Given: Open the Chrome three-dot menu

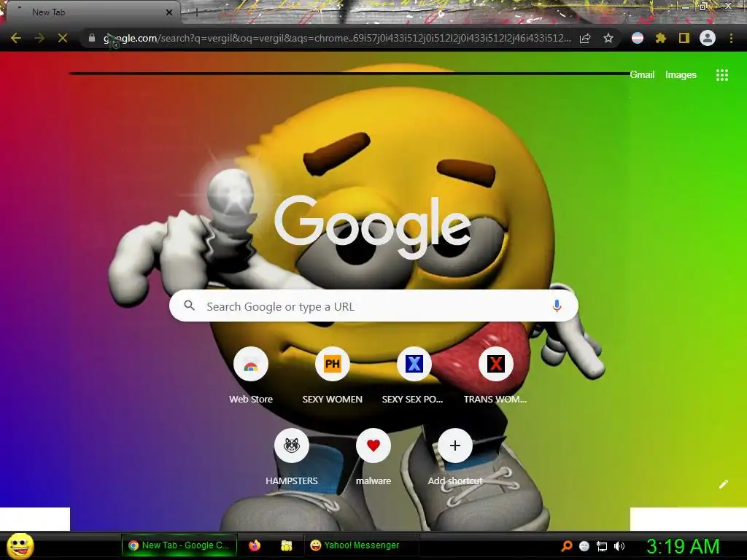Looking at the screenshot, I should pyautogui.click(x=731, y=38).
